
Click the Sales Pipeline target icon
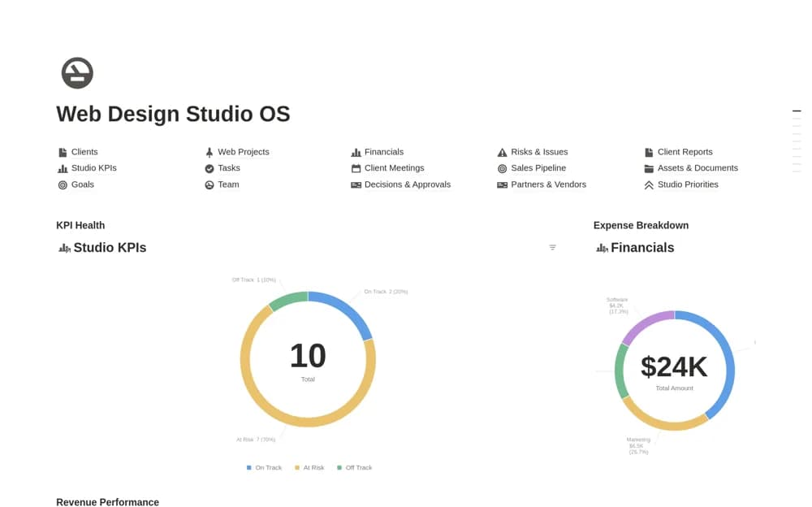point(502,168)
